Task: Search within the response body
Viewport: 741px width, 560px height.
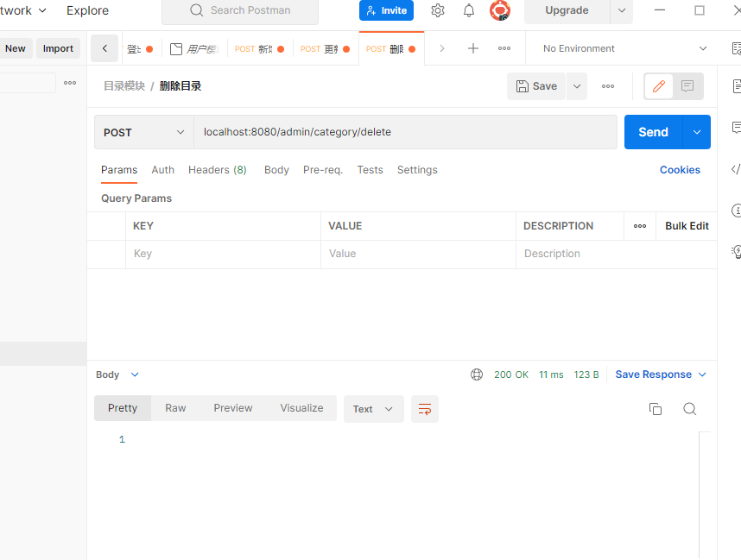Action: pyautogui.click(x=690, y=409)
